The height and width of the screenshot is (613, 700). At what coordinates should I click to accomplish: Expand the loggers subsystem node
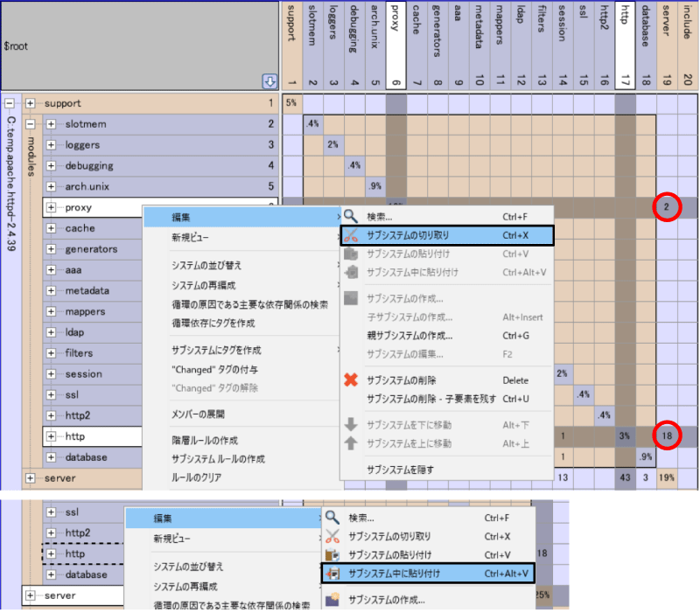pyautogui.click(x=51, y=145)
